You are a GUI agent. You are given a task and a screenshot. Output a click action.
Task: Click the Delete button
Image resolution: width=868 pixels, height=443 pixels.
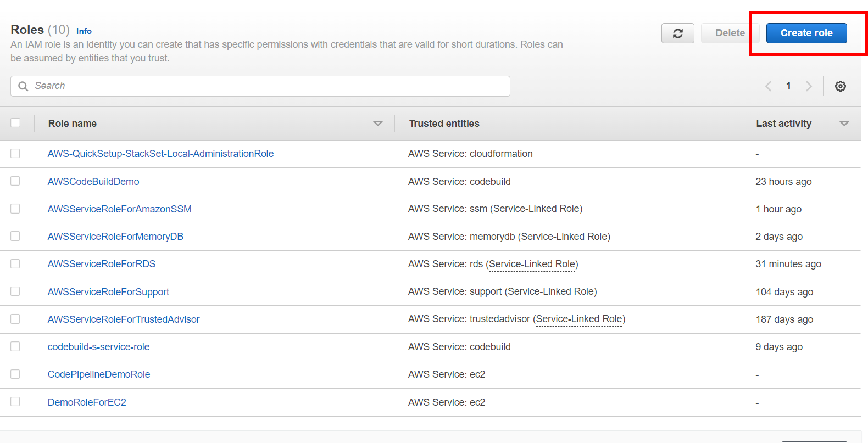(730, 33)
